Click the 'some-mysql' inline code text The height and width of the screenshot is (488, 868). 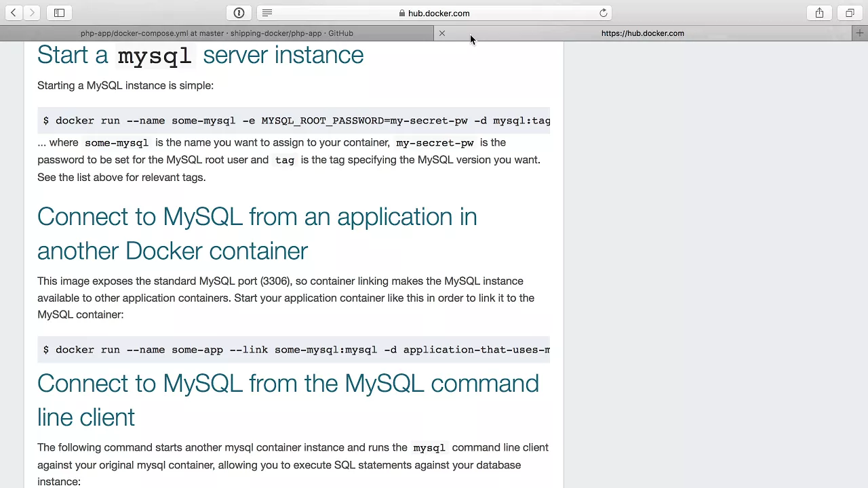(x=117, y=143)
